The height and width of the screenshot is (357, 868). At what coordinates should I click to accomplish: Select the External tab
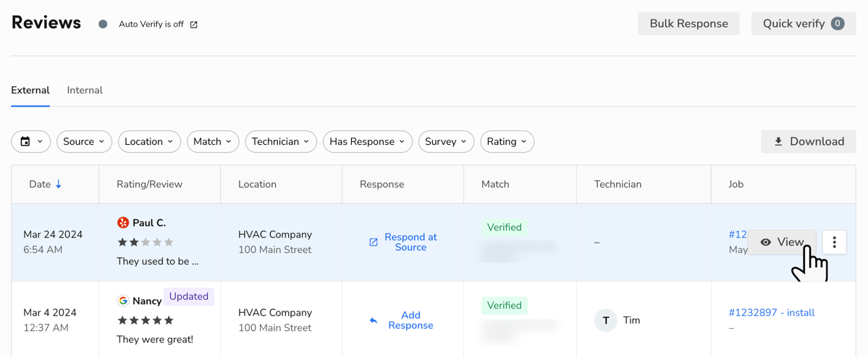tap(30, 91)
